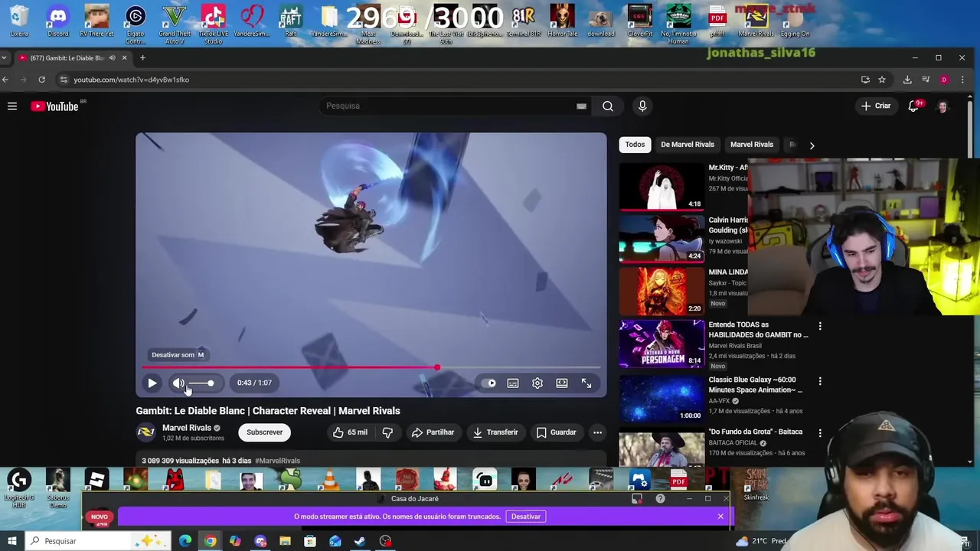The height and width of the screenshot is (551, 980).
Task: Open Discord desktop shortcut
Action: tap(58, 21)
